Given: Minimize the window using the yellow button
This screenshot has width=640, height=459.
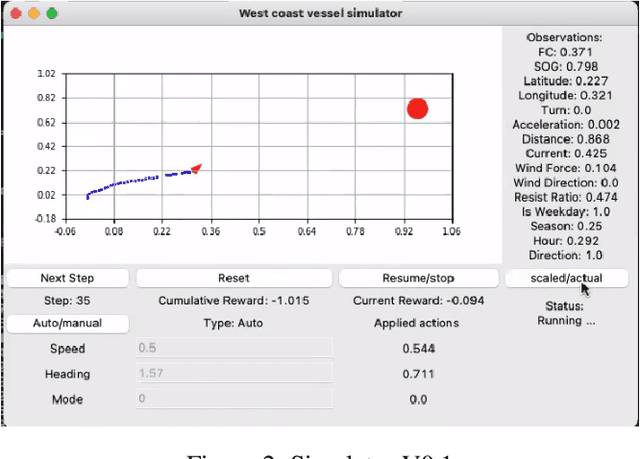Looking at the screenshot, I should [x=33, y=14].
